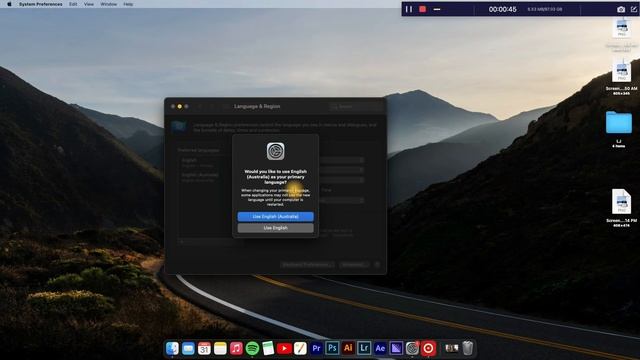Open Finder from the Dock
Viewport: 640px width, 360px height.
172,348
